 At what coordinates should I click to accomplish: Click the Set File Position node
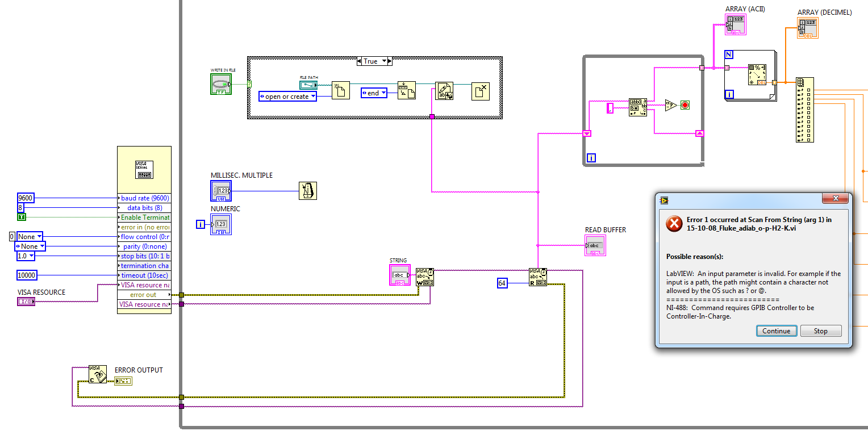[407, 90]
